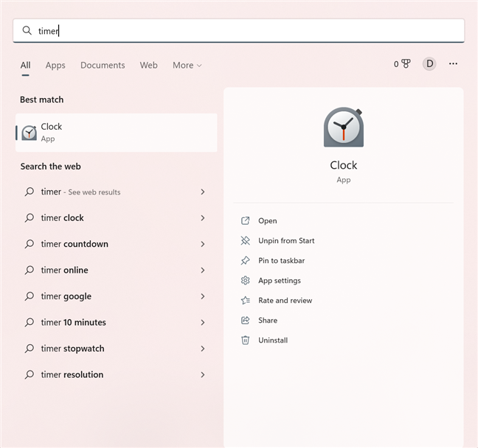This screenshot has width=478, height=448.
Task: Expand the More filter dropdown
Action: tap(187, 65)
